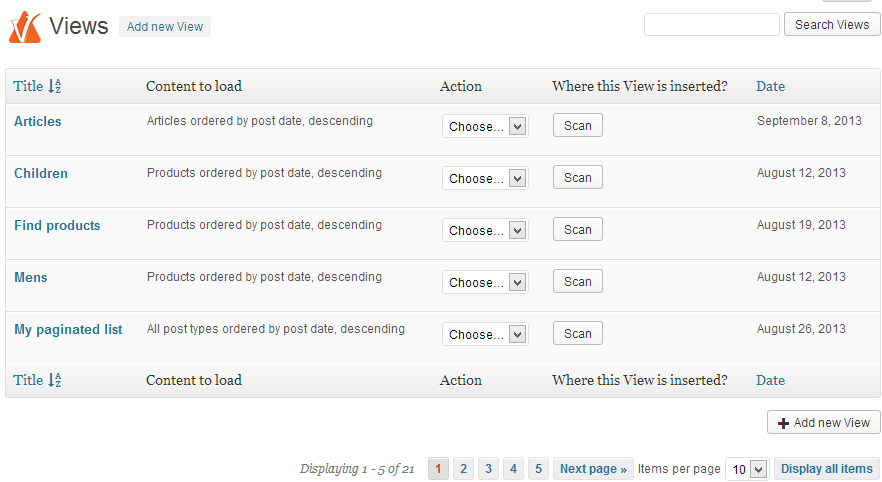Click Display all items button
Image resolution: width=882 pixels, height=482 pixels.
826,469
